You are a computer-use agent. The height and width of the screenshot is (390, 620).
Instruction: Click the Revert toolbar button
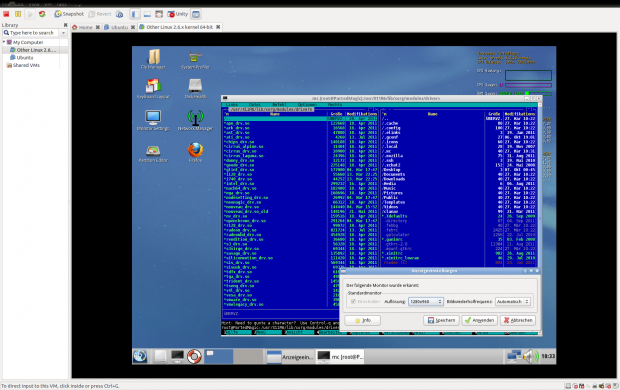click(100, 14)
